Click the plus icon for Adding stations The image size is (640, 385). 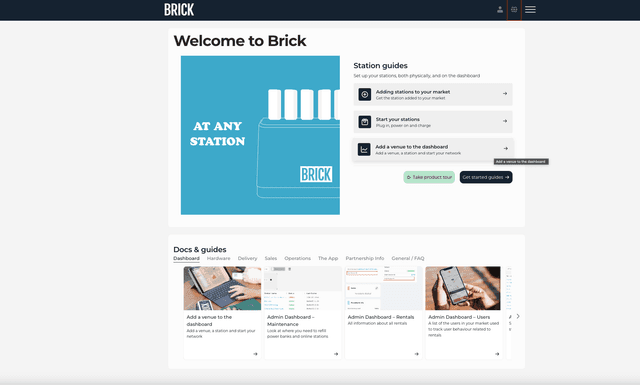[364, 94]
